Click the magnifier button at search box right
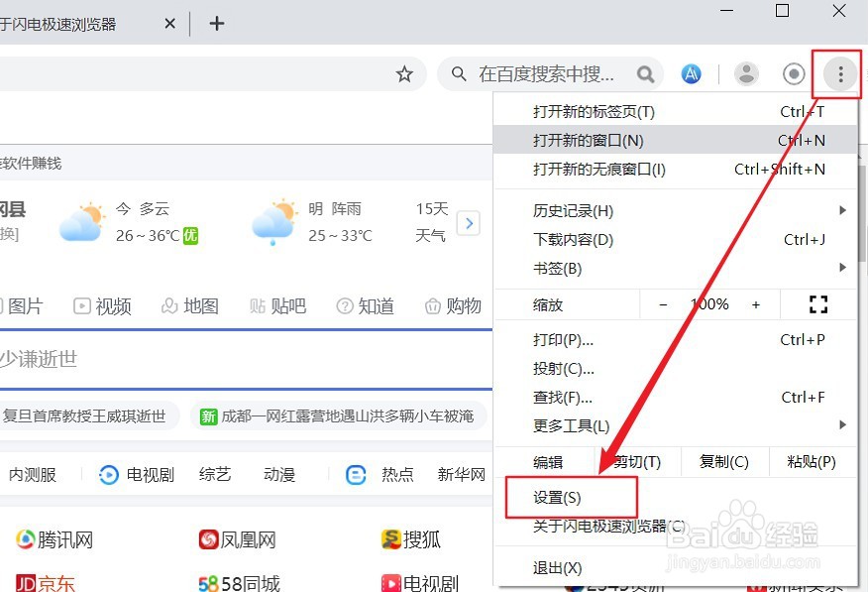The height and width of the screenshot is (592, 868). (x=645, y=73)
